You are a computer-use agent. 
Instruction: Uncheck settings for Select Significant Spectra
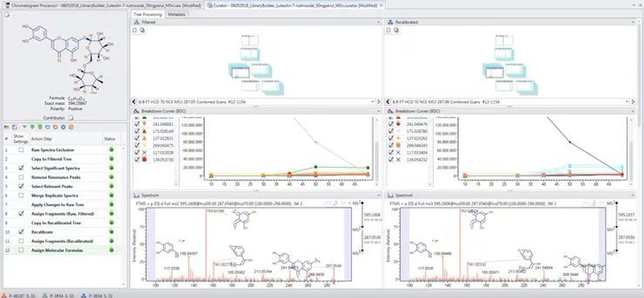tap(21, 168)
